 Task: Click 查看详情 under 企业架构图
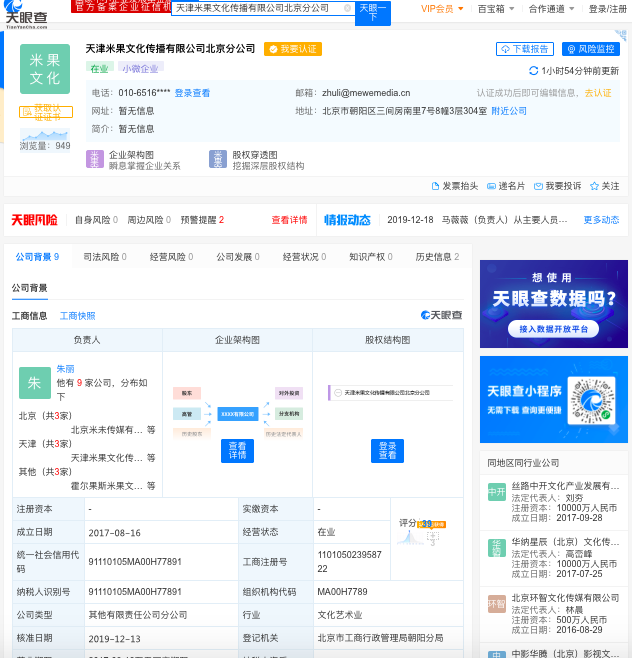tap(238, 451)
